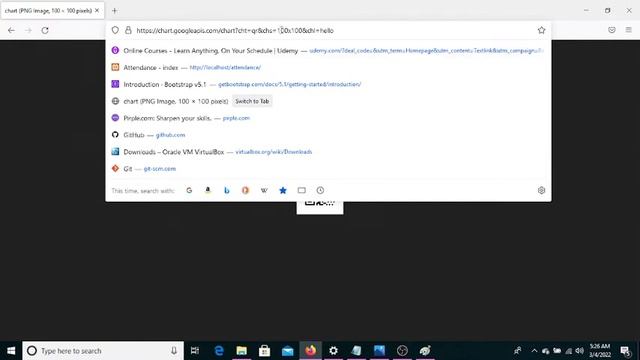Open the GitHub github.com suggestion
Viewport: 640px width, 360px height.
pos(328,135)
